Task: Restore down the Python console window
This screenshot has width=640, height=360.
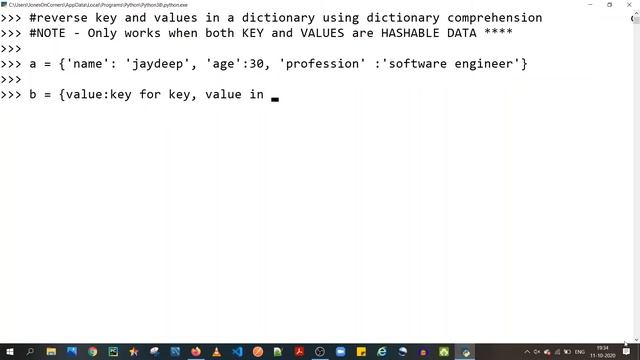Action: [x=609, y=4]
